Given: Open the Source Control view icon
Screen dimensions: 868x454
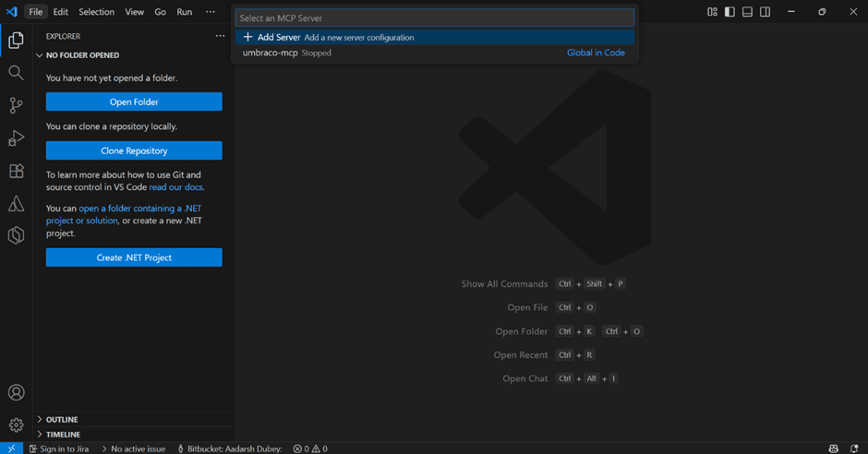Looking at the screenshot, I should 16,106.
